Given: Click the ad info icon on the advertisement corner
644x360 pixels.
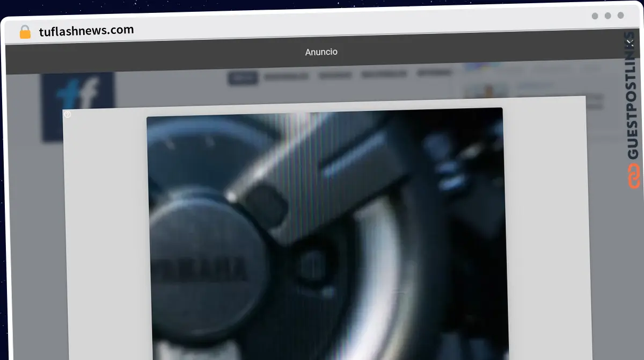Looking at the screenshot, I should [x=68, y=114].
